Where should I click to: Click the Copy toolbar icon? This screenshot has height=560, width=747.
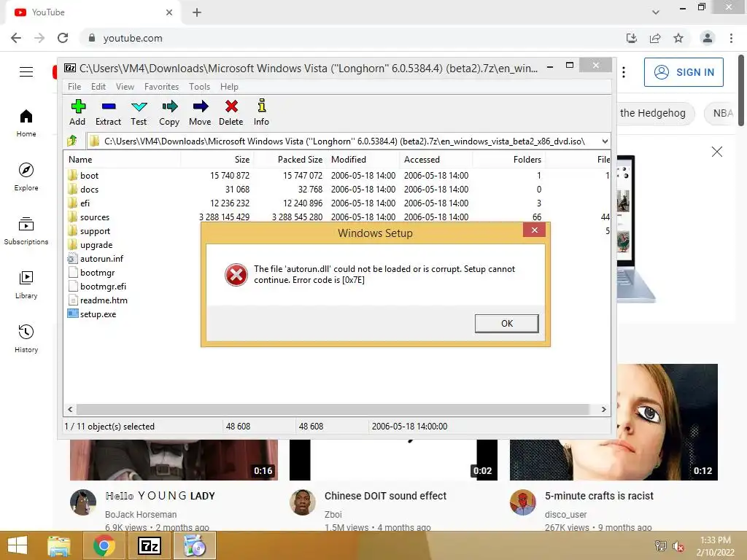[169, 113]
